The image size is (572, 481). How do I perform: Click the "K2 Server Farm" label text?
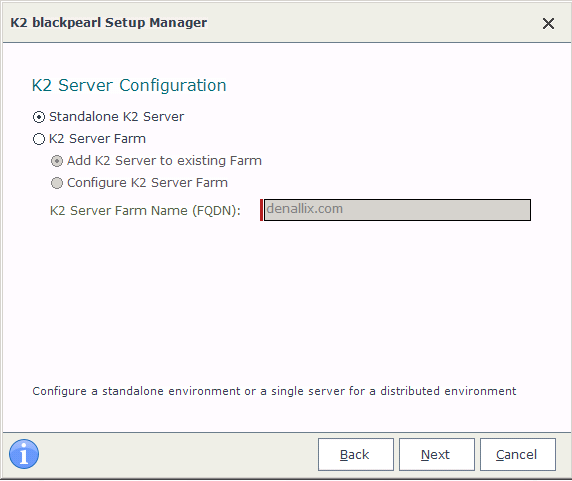coord(97,139)
